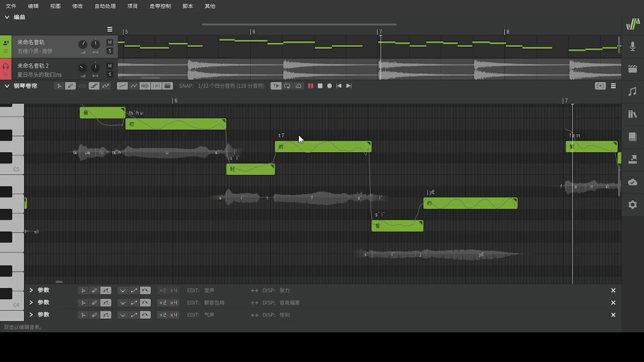644x362 pixels.
Task: Change DISP parameter 音高偏差
Action: [290, 303]
